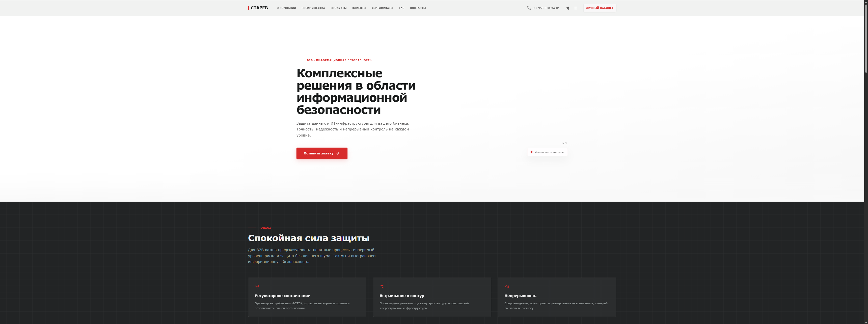The width and height of the screenshot is (868, 324).
Task: Click the Спокойная сила защиты heading
Action: tap(308, 238)
